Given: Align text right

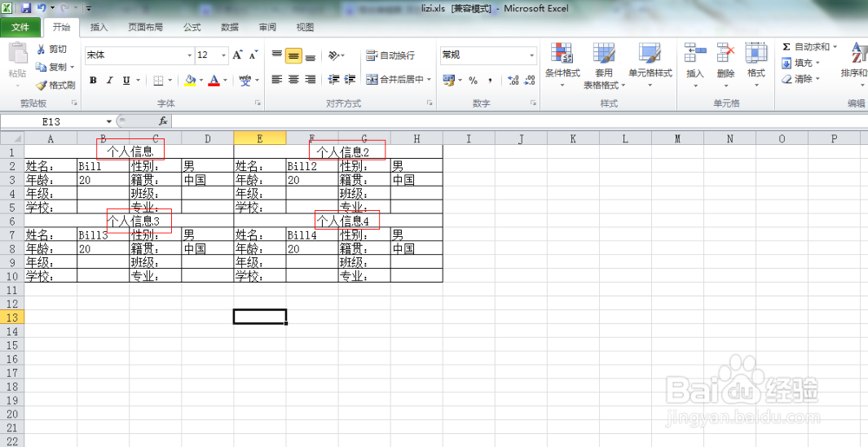Looking at the screenshot, I should [x=311, y=80].
